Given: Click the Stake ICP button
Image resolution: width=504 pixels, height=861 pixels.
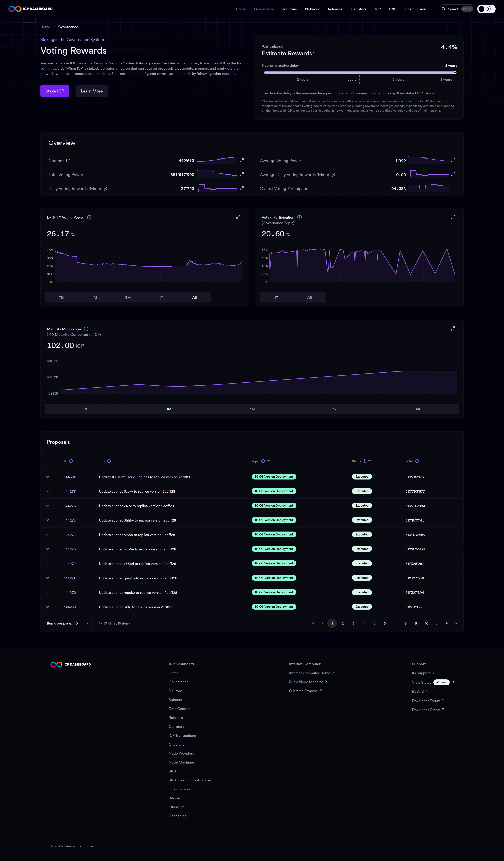Looking at the screenshot, I should (x=55, y=91).
